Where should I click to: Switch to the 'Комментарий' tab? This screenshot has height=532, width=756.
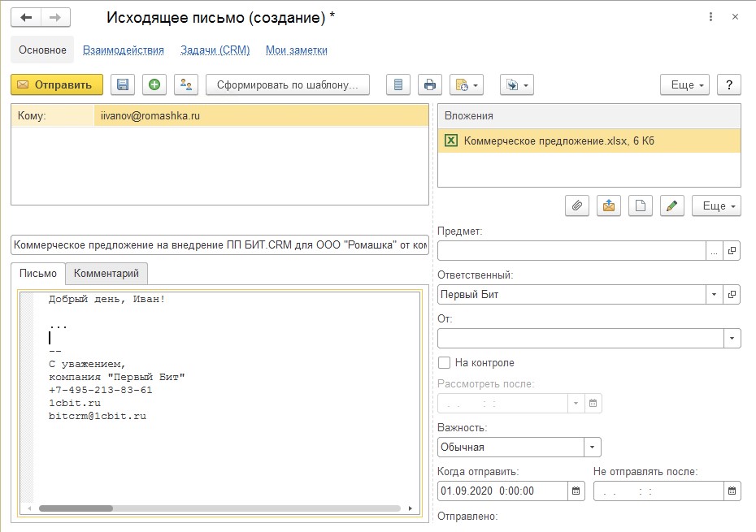pos(106,273)
